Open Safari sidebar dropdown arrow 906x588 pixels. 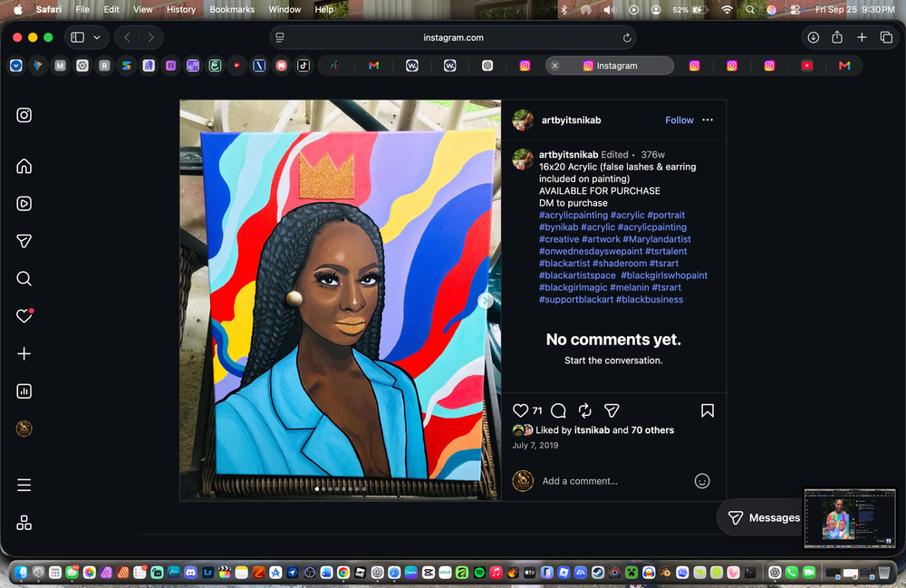point(97,37)
